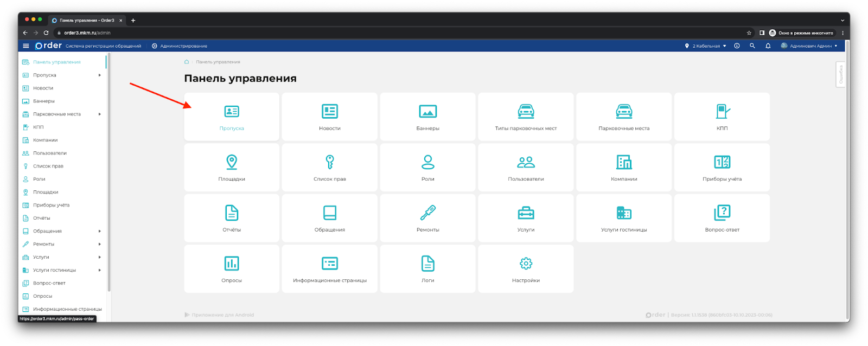Open the Пропуска tile with ID card icon
The image size is (868, 346).
pos(232,117)
